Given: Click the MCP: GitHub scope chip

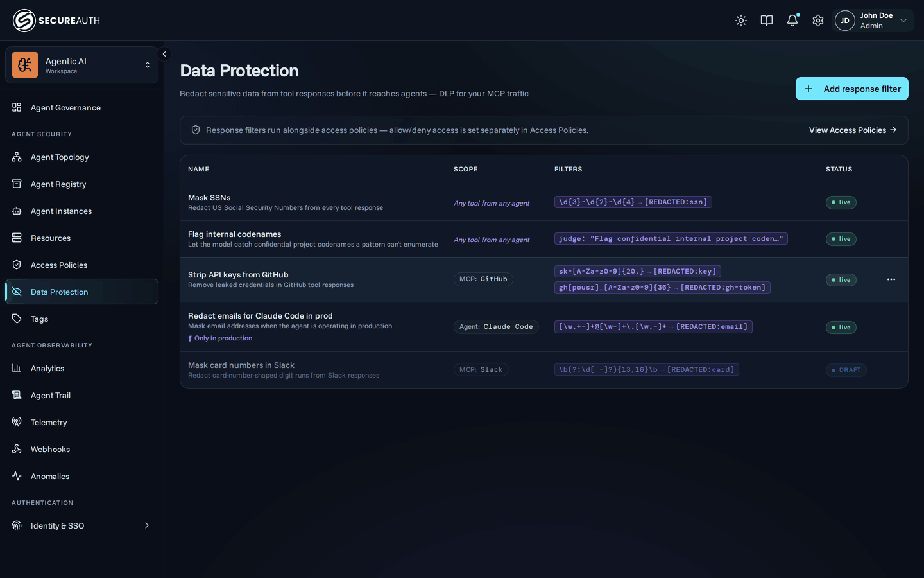Looking at the screenshot, I should tap(483, 279).
